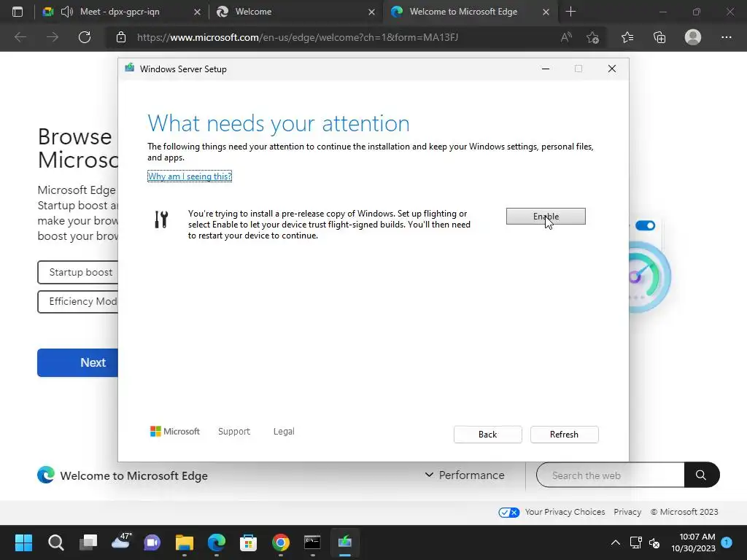Click the Edge address bar URL

point(298,37)
